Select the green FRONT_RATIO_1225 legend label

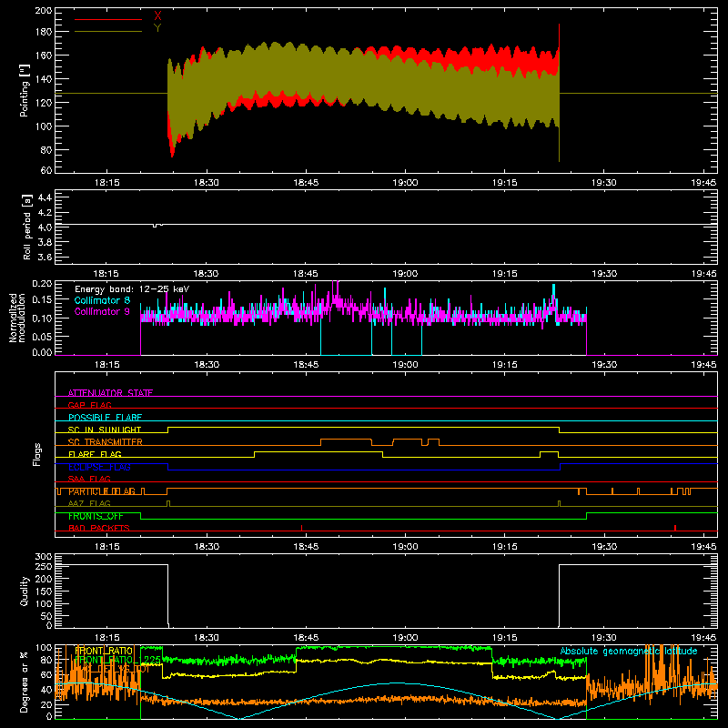pyautogui.click(x=117, y=660)
